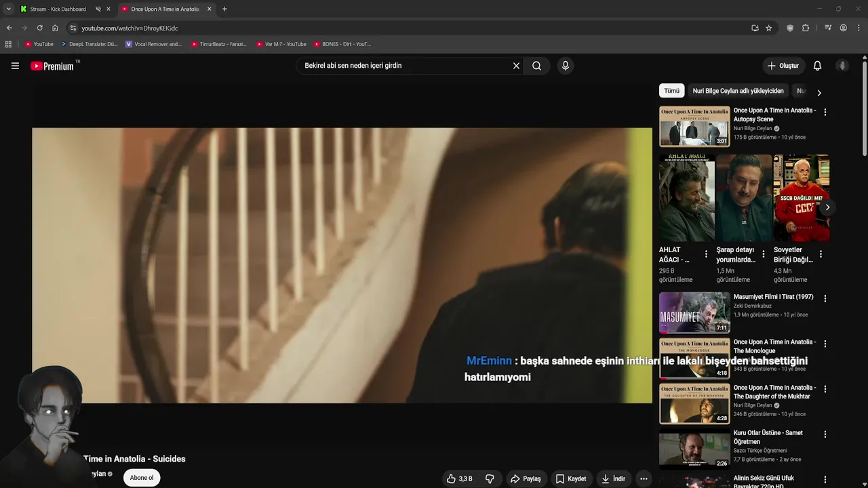868x488 pixels.
Task: Open the notifications bell
Action: 817,66
